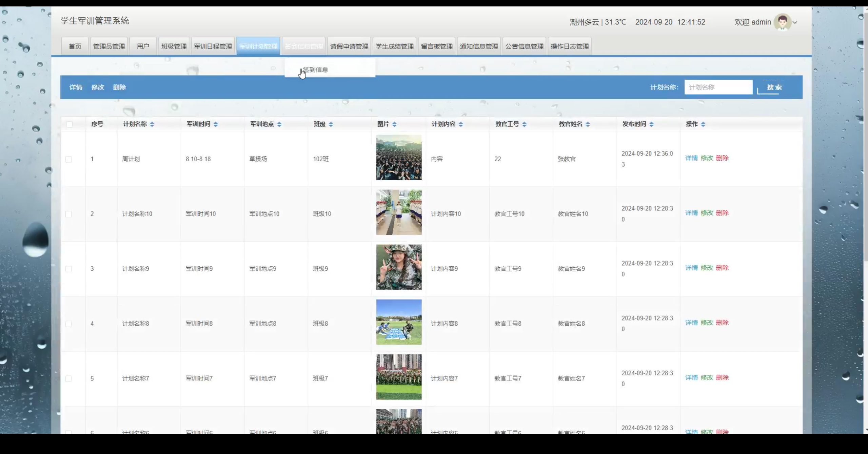Sort table by 教官工号 arrow icon
Viewport: 868px width, 454px height.
click(524, 124)
